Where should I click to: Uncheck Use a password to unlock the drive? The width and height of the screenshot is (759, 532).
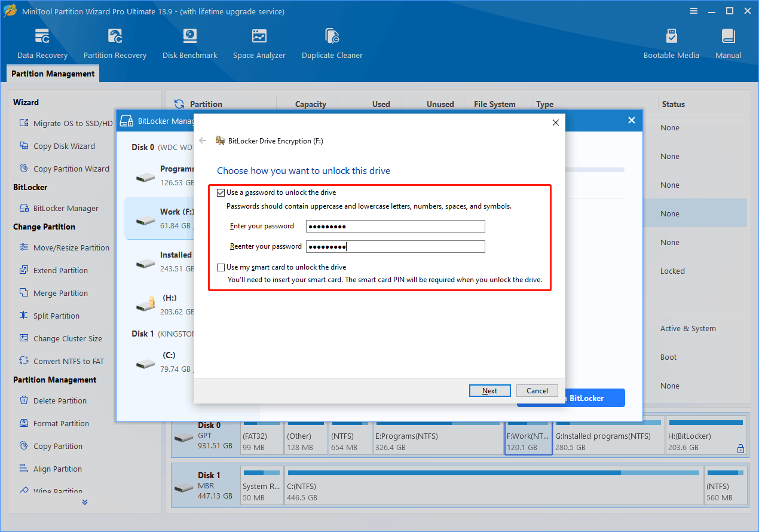(x=221, y=192)
